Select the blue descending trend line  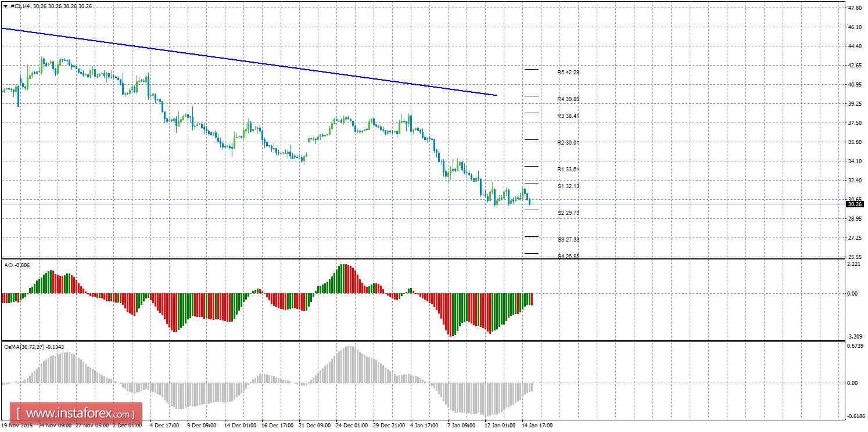249,61
